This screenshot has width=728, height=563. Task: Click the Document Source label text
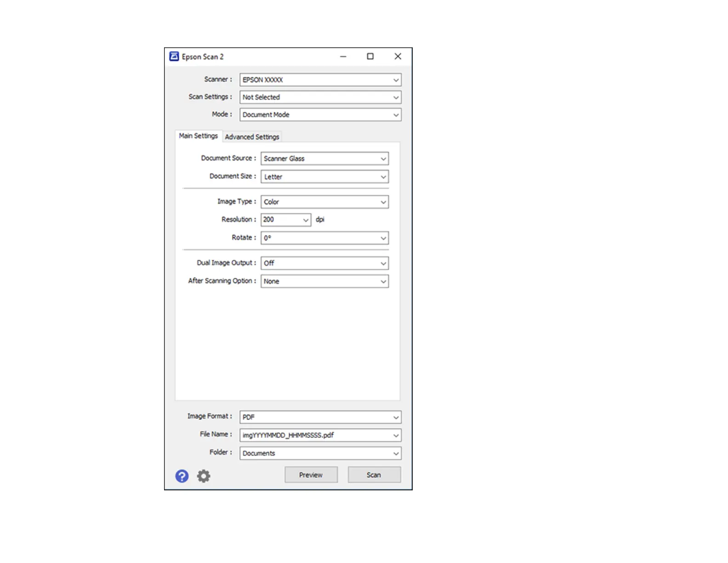click(x=228, y=158)
